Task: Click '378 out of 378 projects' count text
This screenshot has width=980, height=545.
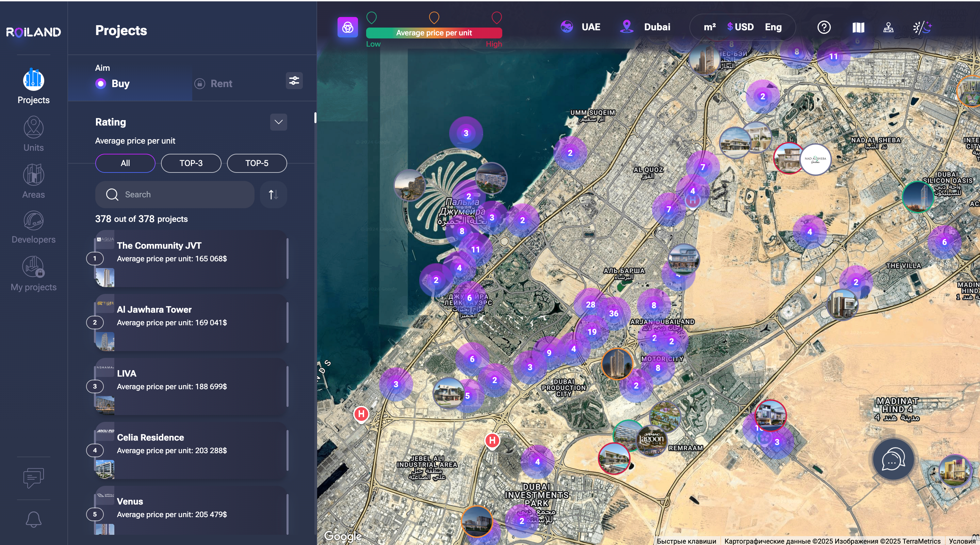Action: coord(141,219)
